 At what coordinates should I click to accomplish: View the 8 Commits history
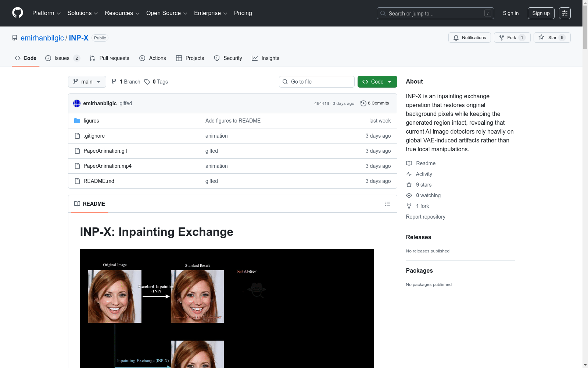click(375, 103)
